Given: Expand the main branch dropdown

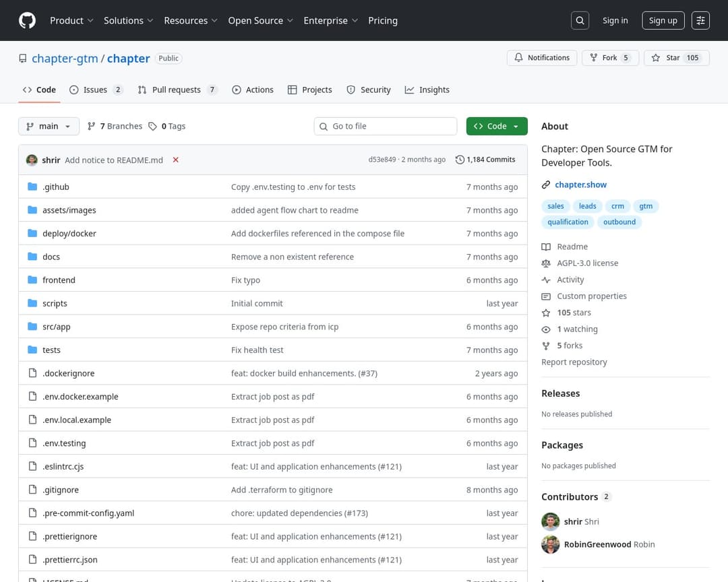Looking at the screenshot, I should point(49,126).
